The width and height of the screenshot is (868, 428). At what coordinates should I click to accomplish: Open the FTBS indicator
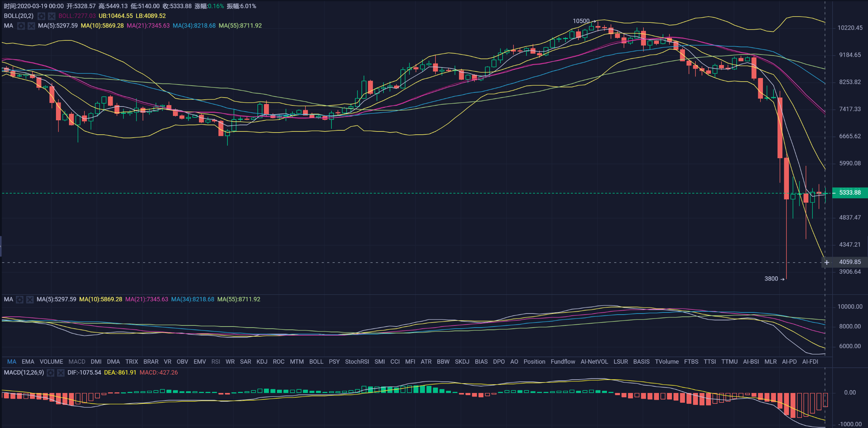click(691, 362)
